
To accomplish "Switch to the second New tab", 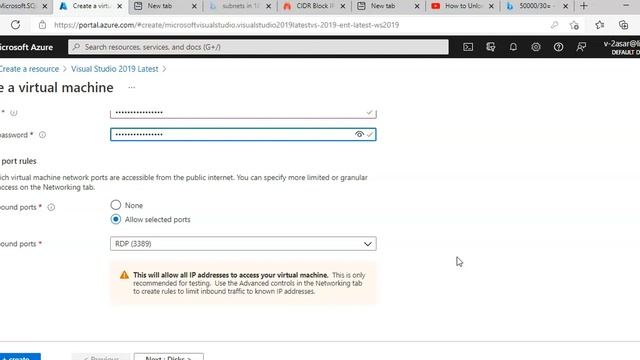I will click(389, 6).
